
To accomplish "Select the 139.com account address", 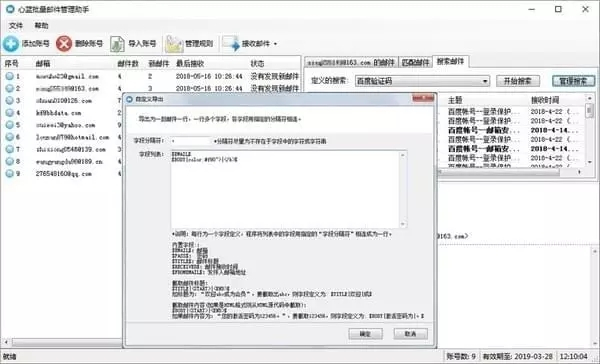I will tap(71, 149).
